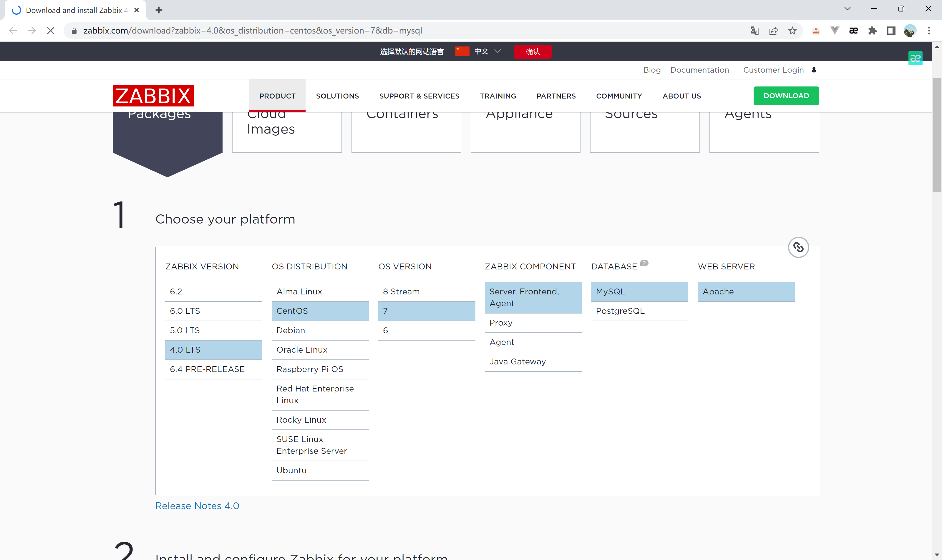Open the PRODUCT menu
Screen dimensions: 942x560
277,96
